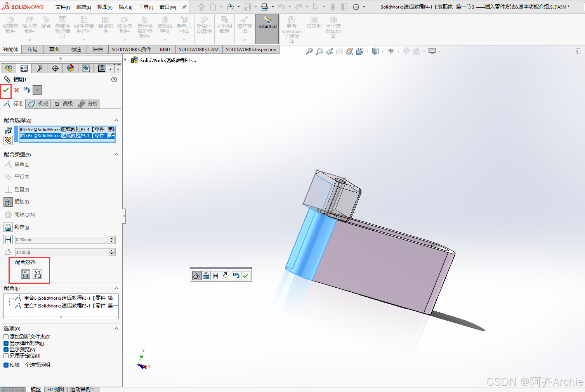Viewport: 585px width, 392px height.
Task: Select the 标准 mates tab
Action: pos(14,104)
